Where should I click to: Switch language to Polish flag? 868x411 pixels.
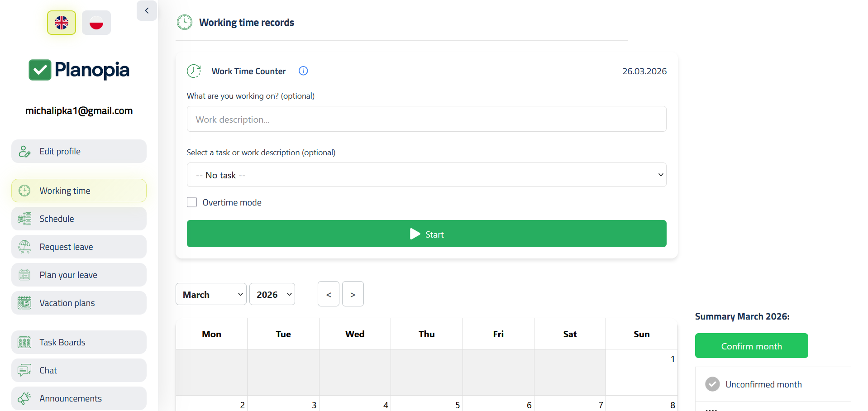[x=96, y=23]
